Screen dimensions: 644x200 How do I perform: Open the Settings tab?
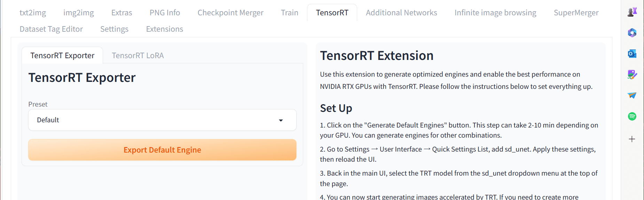click(114, 29)
